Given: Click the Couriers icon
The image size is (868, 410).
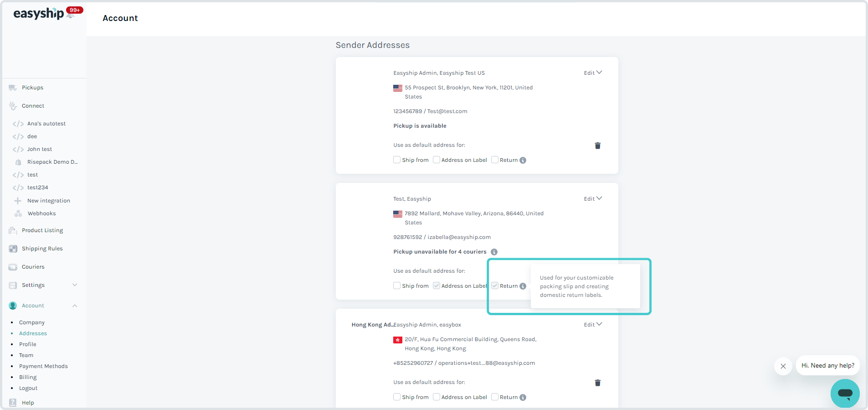Looking at the screenshot, I should 13,267.
